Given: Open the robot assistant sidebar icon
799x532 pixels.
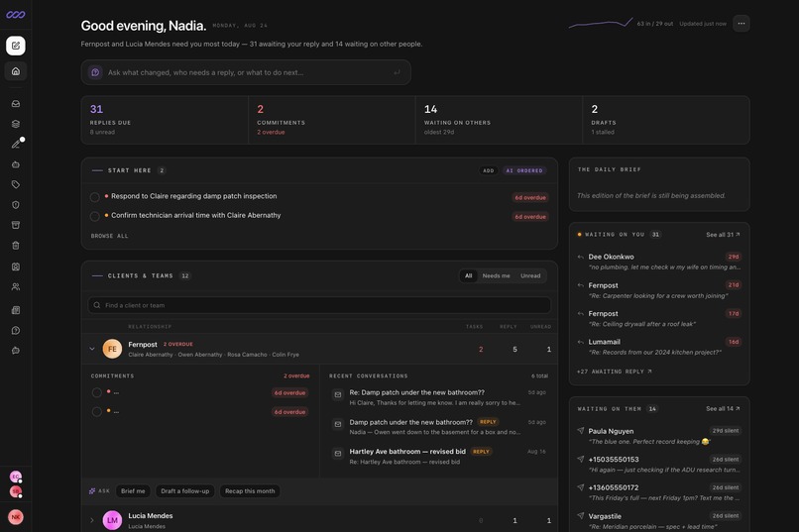Looking at the screenshot, I should tap(16, 164).
